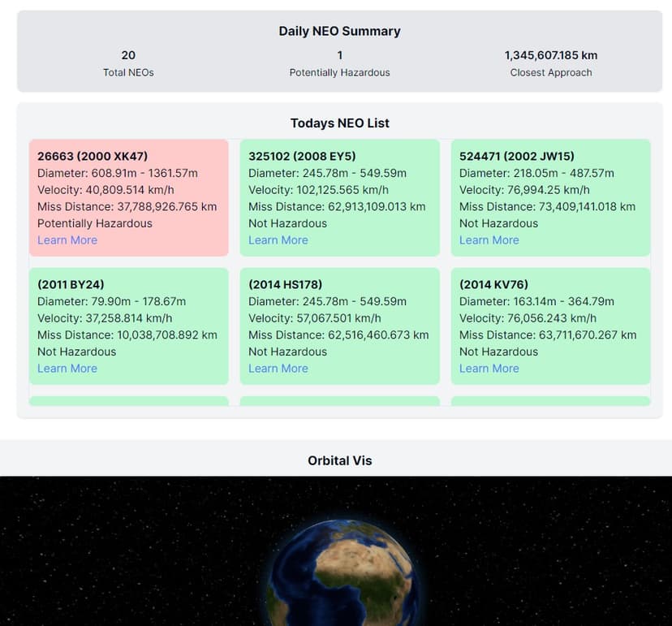Viewport: 672px width, 626px height.
Task: Click the Closest Approach distance value
Action: [551, 54]
